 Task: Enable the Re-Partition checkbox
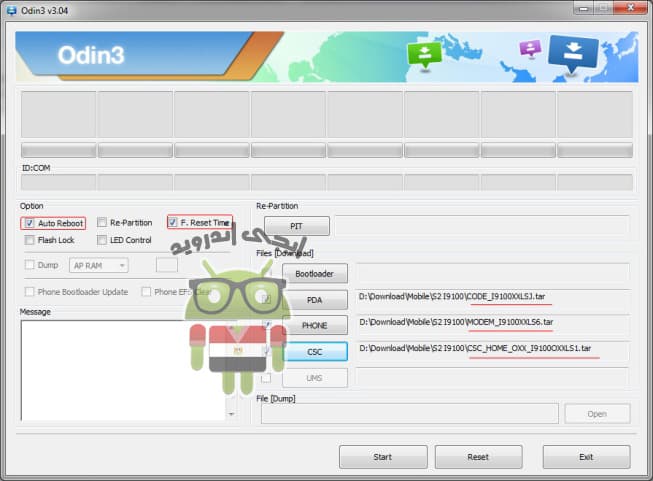click(102, 222)
